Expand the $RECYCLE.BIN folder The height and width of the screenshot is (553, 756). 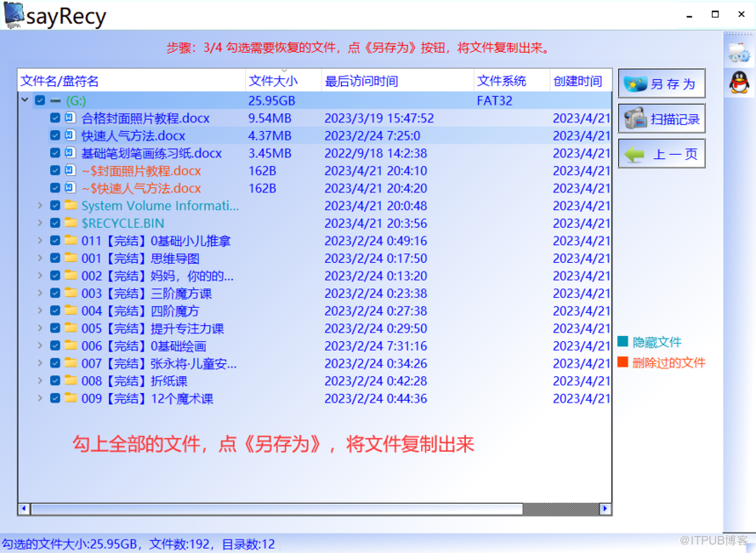[41, 223]
